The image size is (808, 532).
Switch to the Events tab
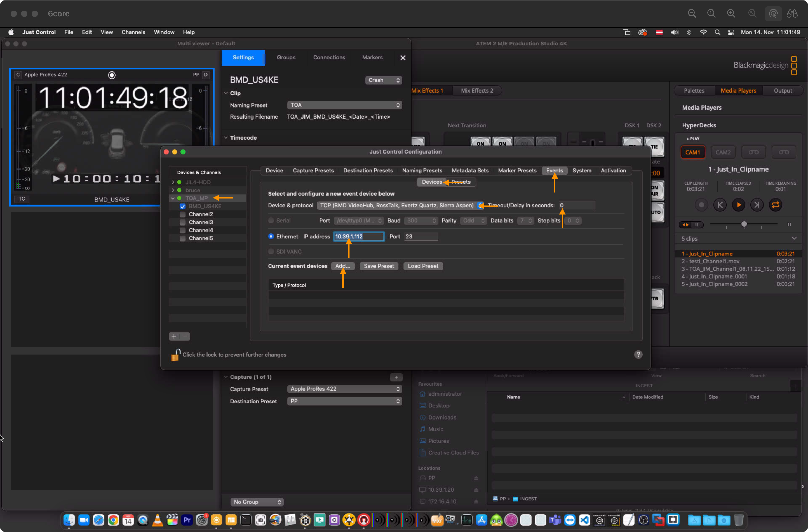(x=554, y=171)
